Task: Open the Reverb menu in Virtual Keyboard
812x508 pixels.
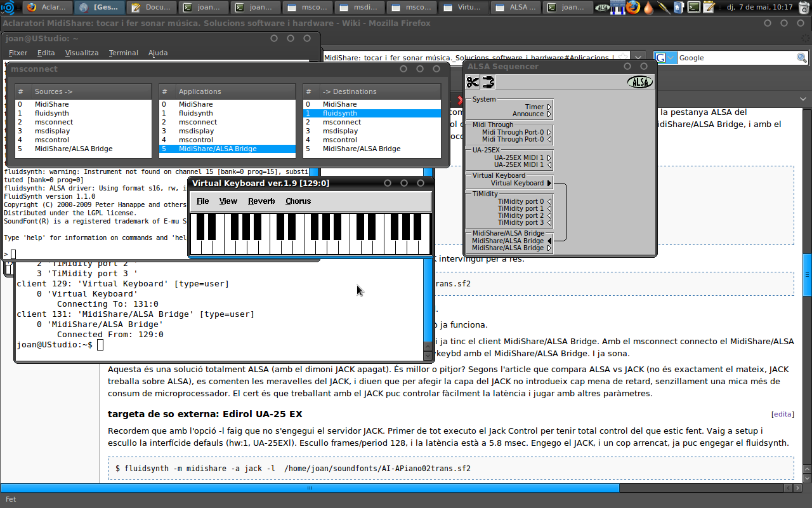Action: tap(261, 201)
